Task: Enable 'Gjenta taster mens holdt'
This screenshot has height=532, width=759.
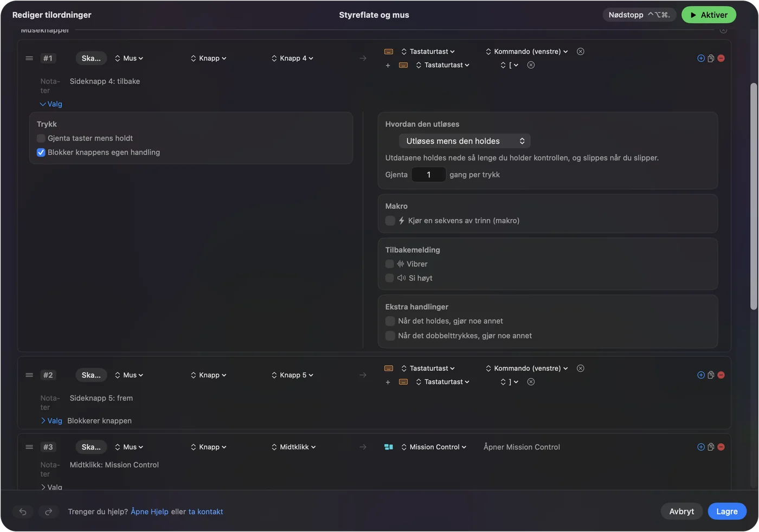Action: (x=41, y=138)
